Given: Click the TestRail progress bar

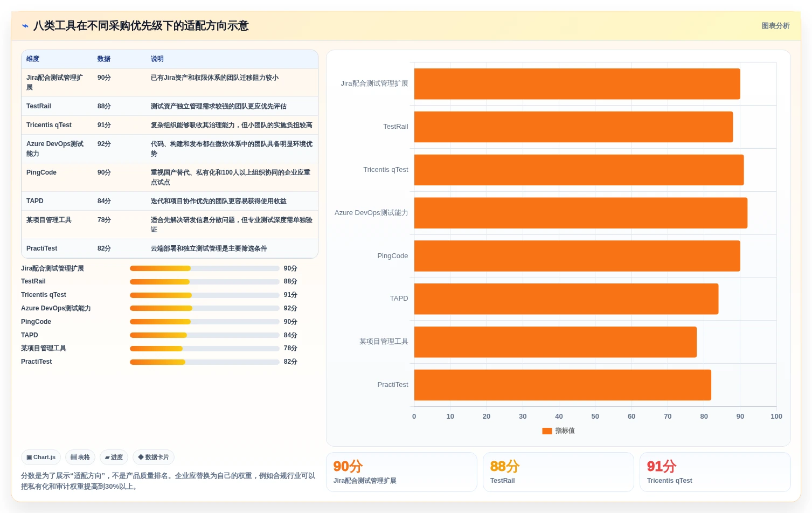Looking at the screenshot, I should (x=205, y=282).
